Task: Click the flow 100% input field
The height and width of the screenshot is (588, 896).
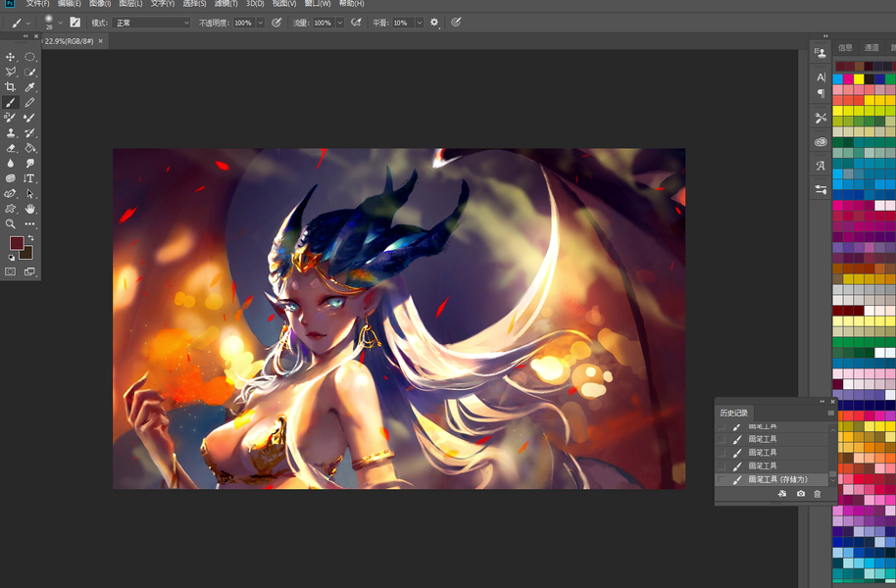Action: coord(324,23)
